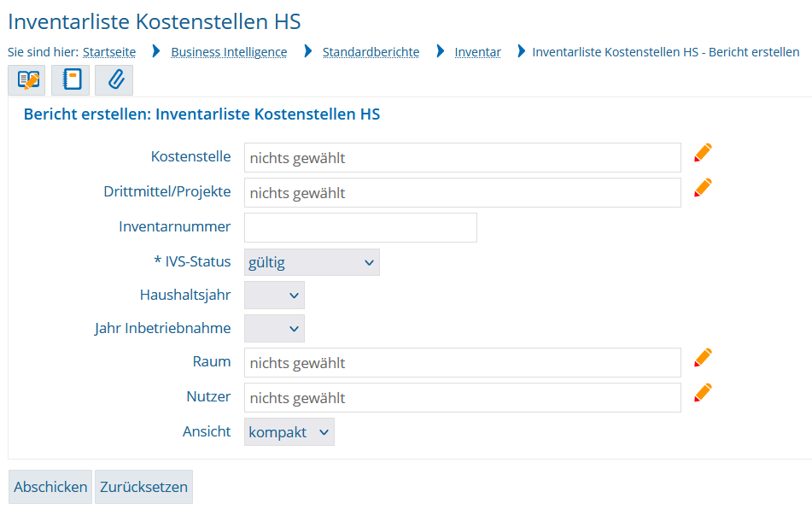
Task: Open Standardberichte breadcrumb link
Action: tap(371, 52)
